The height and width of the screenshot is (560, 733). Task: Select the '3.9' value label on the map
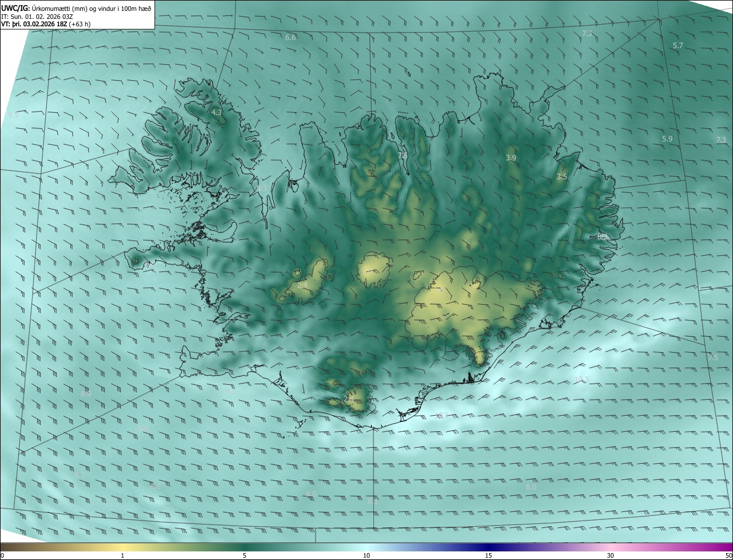[x=511, y=157]
